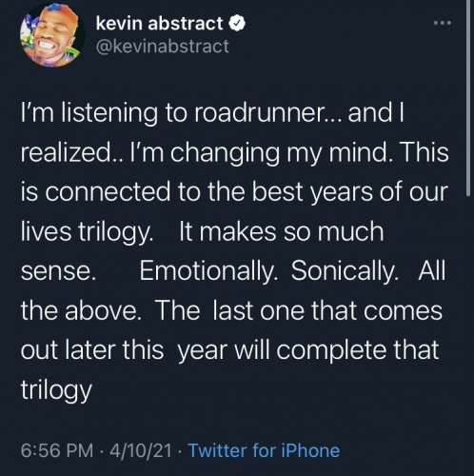Click the blue verified badge icon
This screenshot has height=476, width=474.
237,24
